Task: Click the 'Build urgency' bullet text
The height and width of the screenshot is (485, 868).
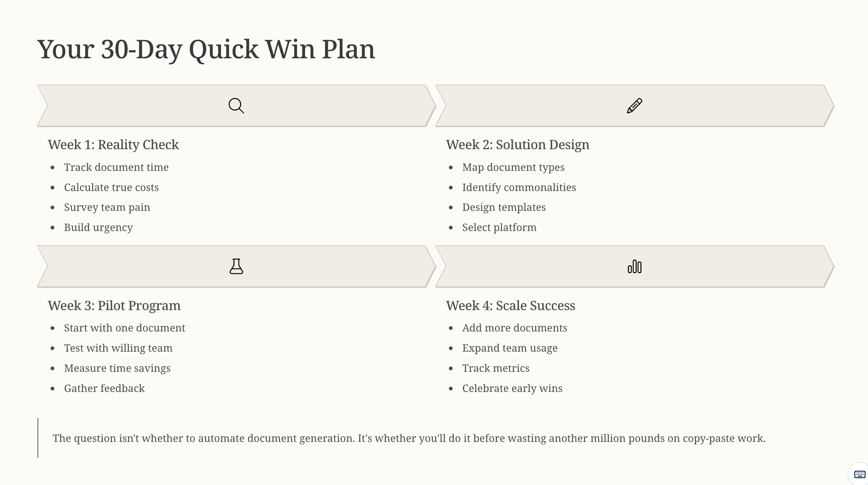Action: coord(98,228)
